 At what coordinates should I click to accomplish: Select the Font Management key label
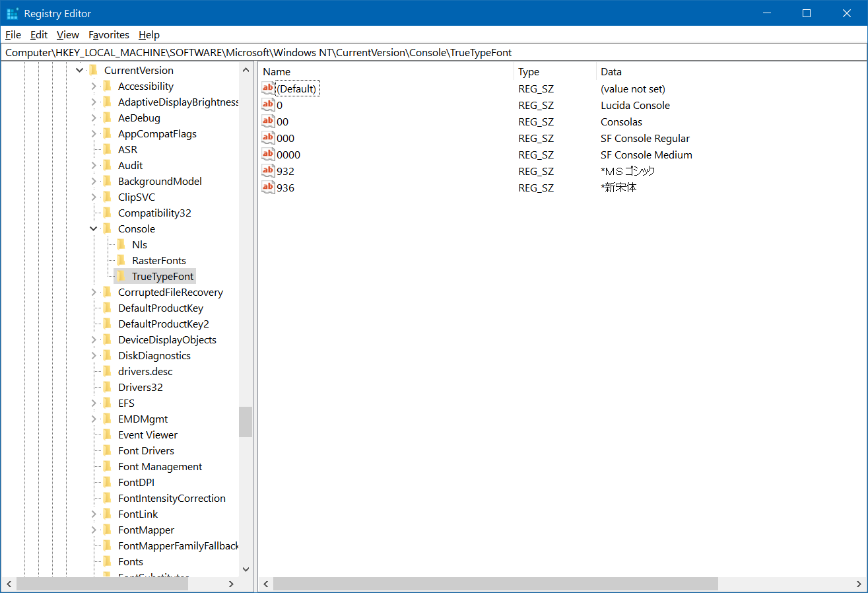click(160, 466)
